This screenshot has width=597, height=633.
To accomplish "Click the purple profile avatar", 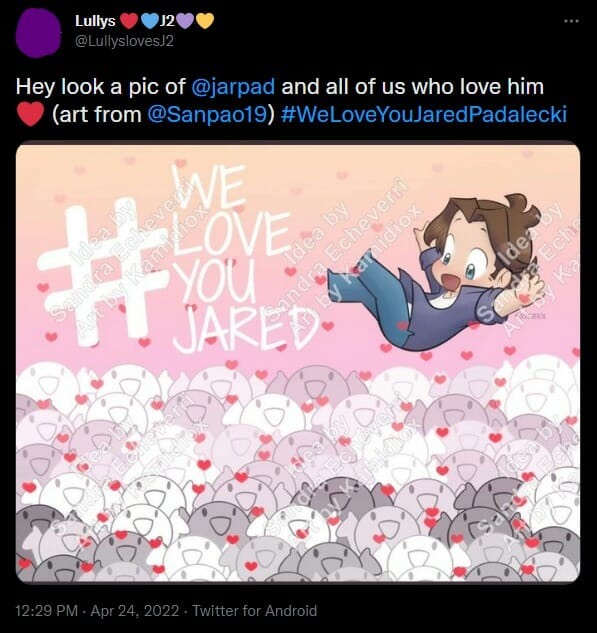I will (38, 33).
